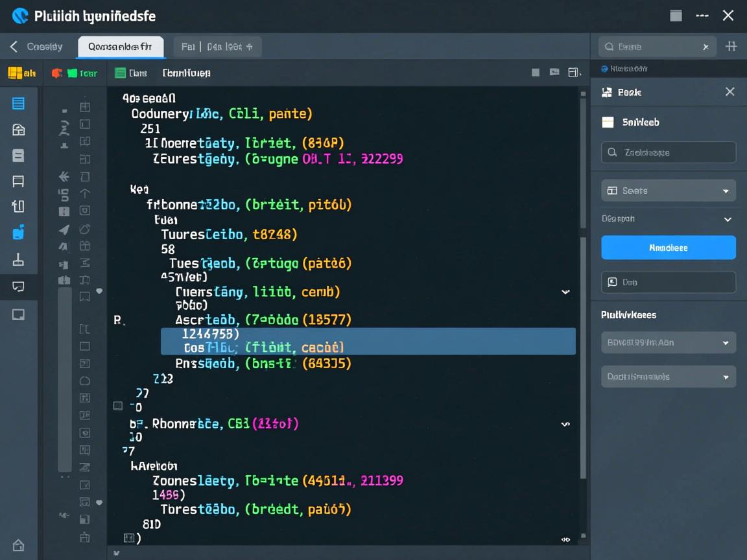Click the back arrow next to Cneaidy
The image size is (747, 560).
pos(14,47)
